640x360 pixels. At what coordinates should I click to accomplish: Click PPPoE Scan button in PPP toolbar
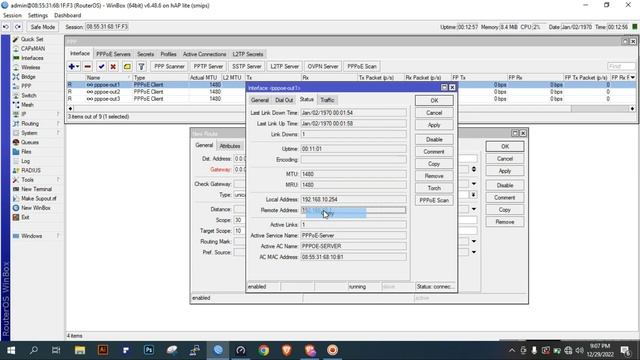coord(362,67)
